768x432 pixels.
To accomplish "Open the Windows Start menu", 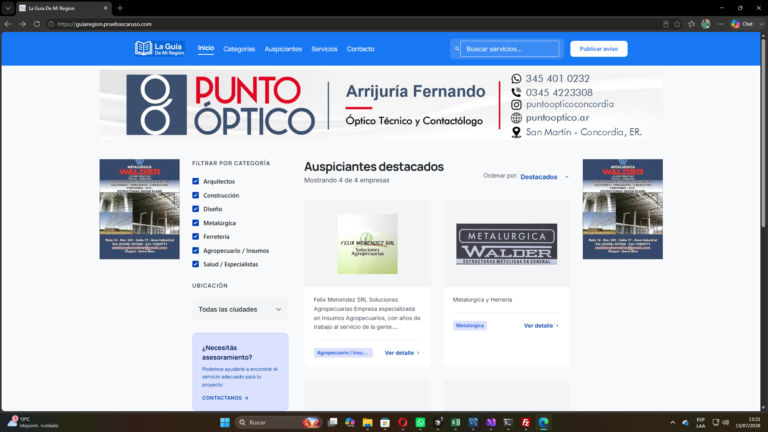I will (x=225, y=422).
